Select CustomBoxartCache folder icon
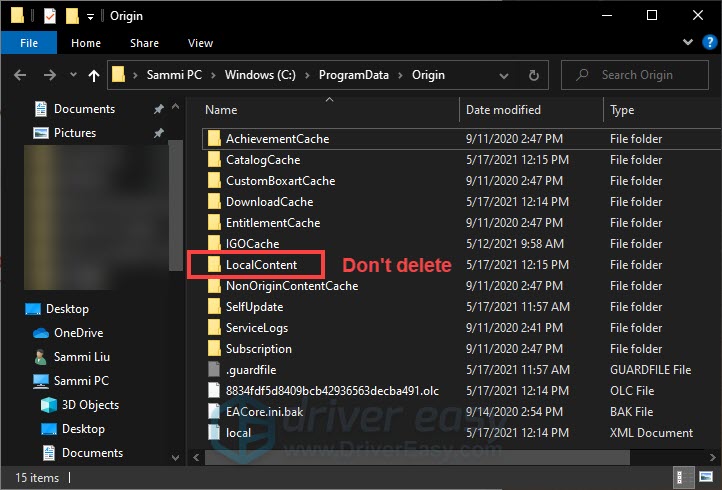This screenshot has height=490, width=722. point(214,180)
